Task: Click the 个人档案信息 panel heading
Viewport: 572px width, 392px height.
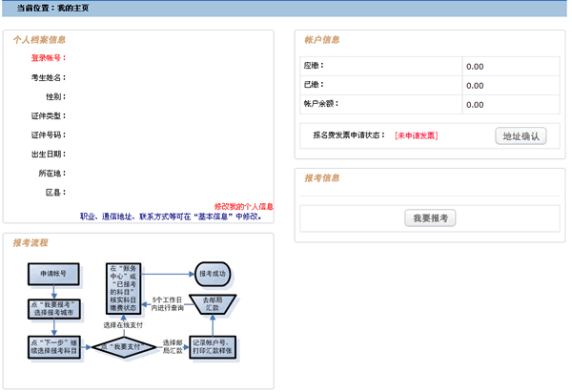Action: click(x=40, y=40)
